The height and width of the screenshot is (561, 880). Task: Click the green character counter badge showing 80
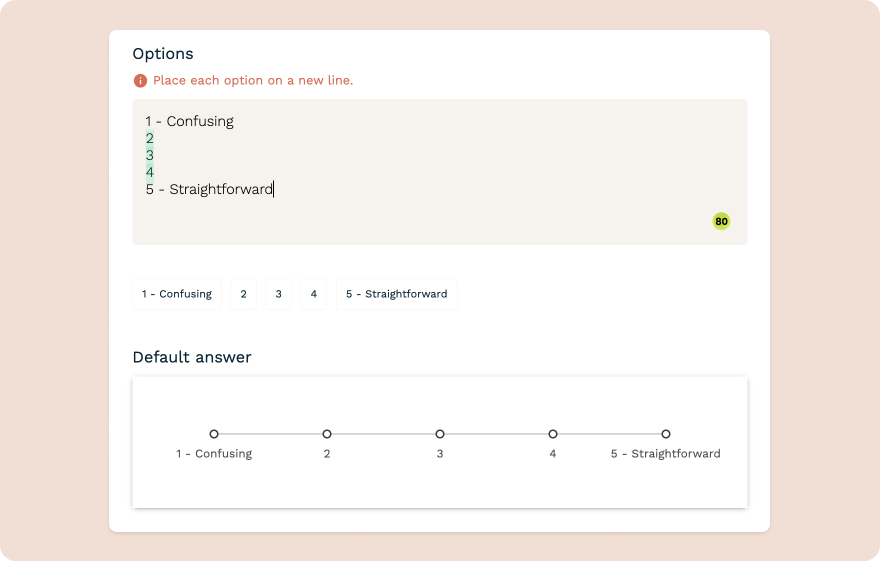(x=721, y=221)
